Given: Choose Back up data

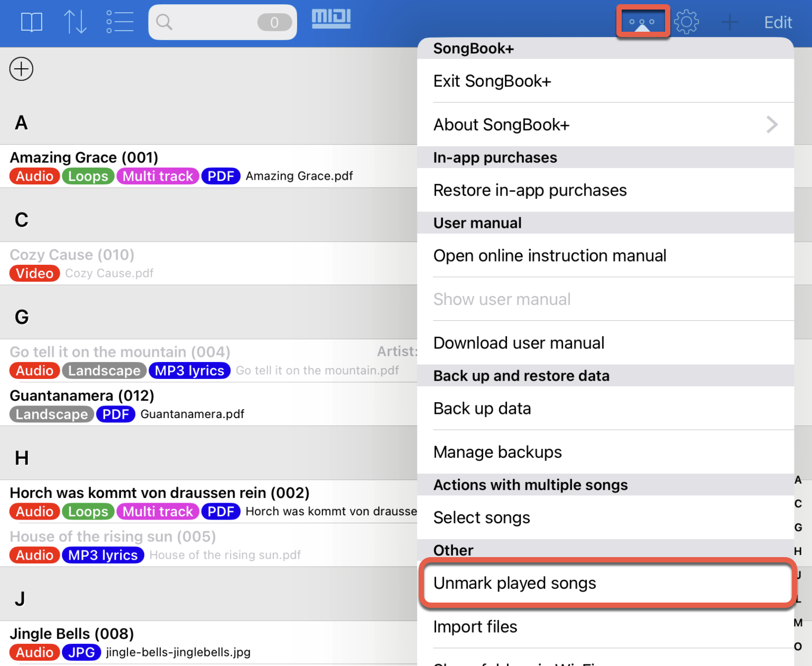Looking at the screenshot, I should [x=605, y=409].
